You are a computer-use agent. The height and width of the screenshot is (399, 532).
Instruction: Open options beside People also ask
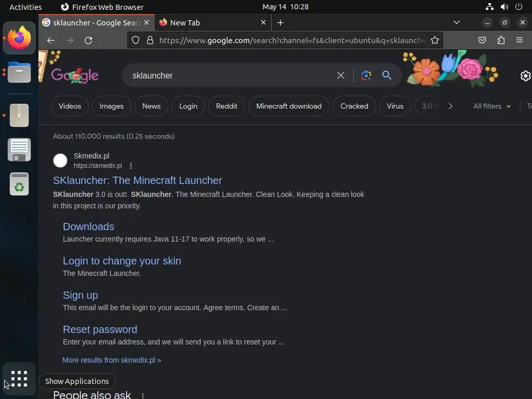143,395
